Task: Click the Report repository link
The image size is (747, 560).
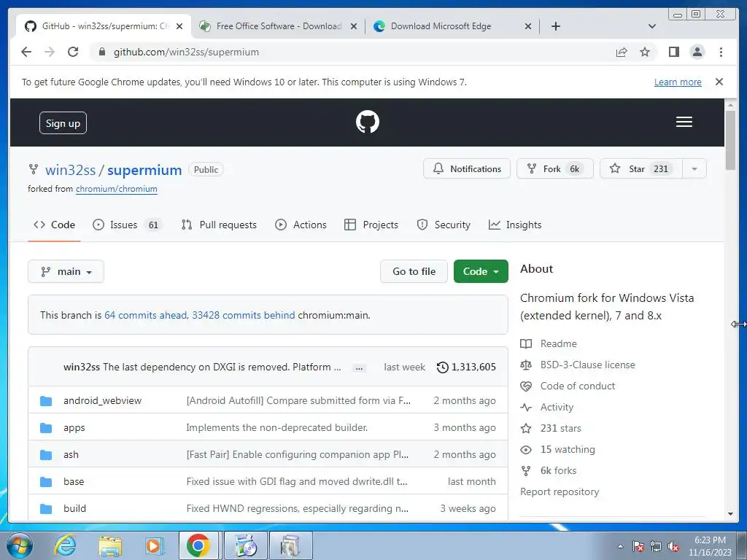Action: [x=560, y=492]
